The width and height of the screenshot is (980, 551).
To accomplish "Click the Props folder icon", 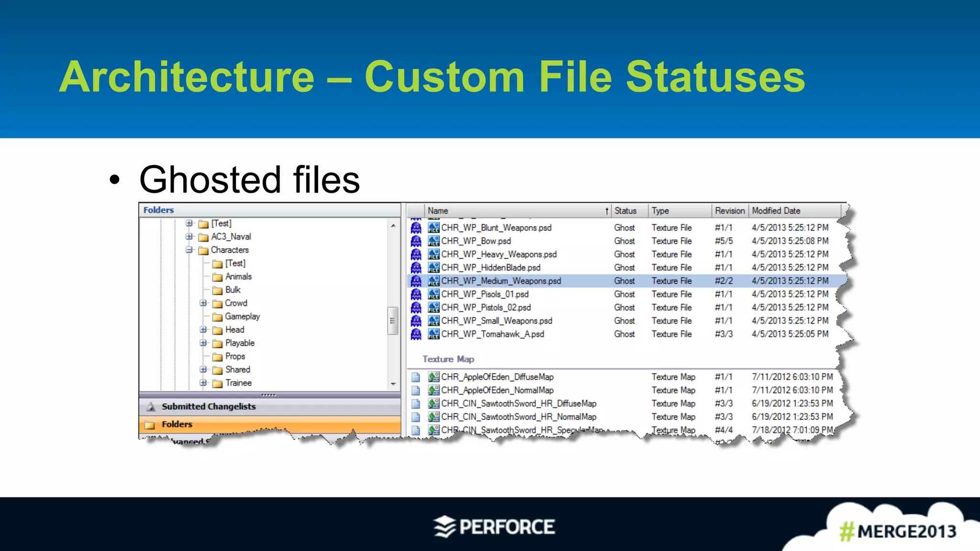I will tap(218, 357).
